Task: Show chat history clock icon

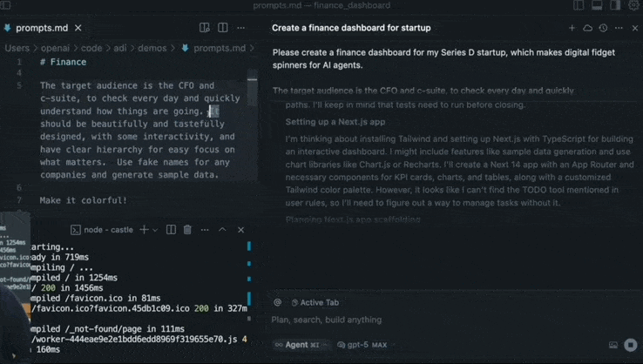Action: [603, 28]
